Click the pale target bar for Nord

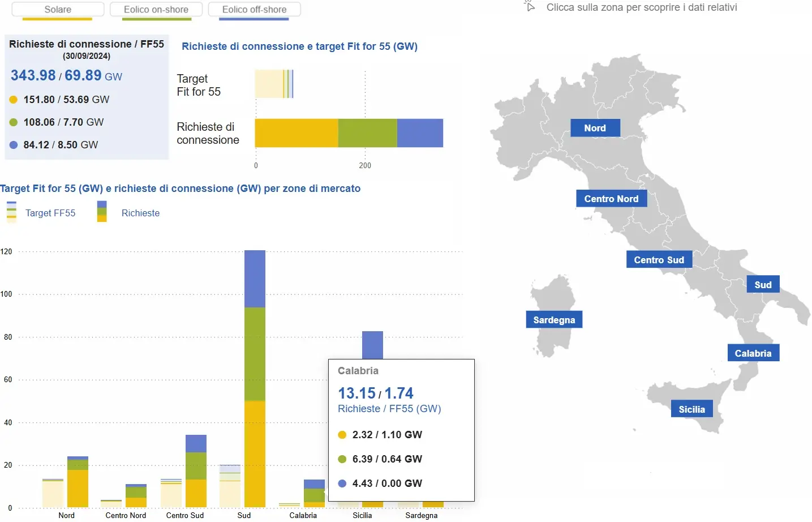click(53, 493)
